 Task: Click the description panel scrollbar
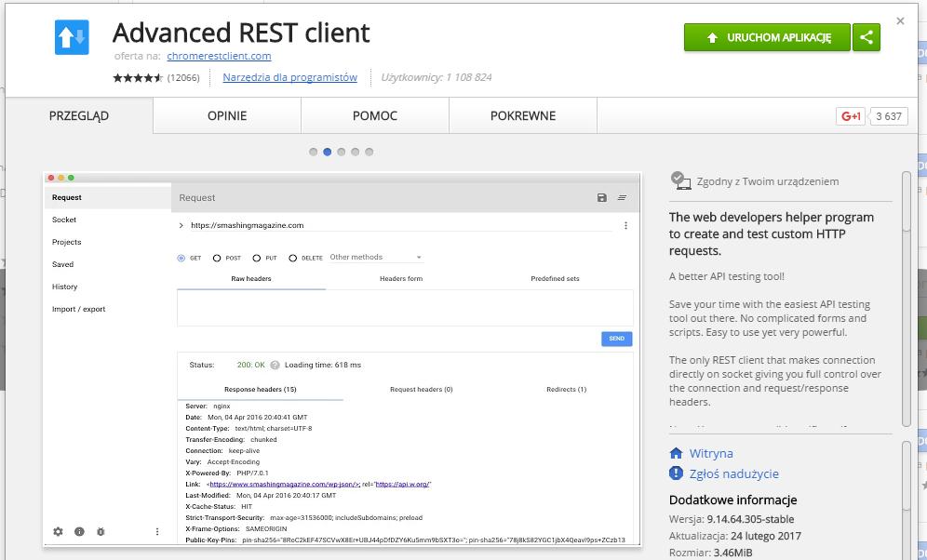[907, 299]
